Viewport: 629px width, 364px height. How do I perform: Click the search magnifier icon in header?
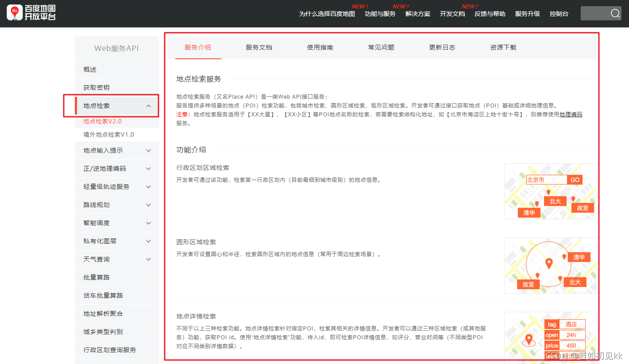[x=615, y=13]
